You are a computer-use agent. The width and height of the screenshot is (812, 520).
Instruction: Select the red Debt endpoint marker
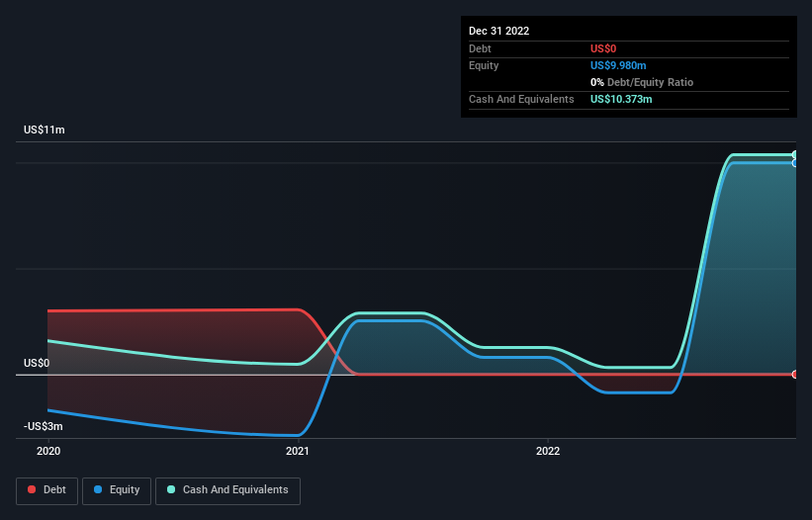pyautogui.click(x=795, y=374)
